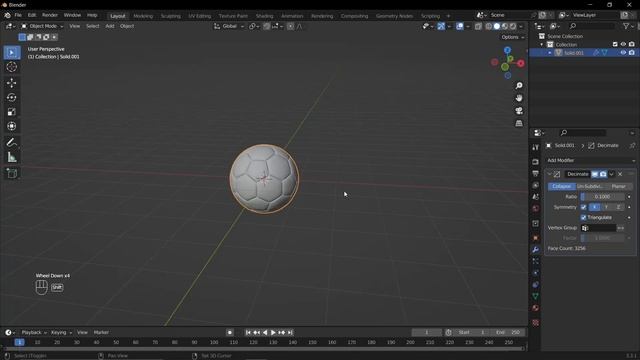
Task: Open Decimate modifier extra options chevron
Action: click(x=611, y=174)
